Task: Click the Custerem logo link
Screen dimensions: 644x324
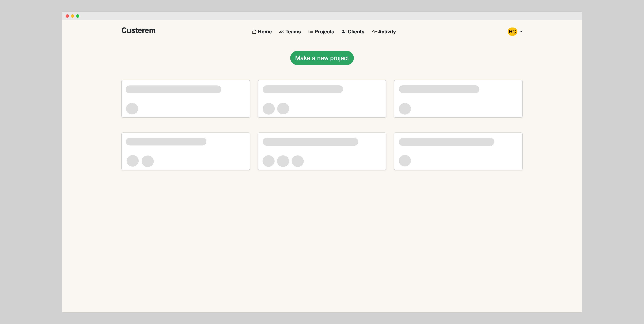Action: (138, 30)
